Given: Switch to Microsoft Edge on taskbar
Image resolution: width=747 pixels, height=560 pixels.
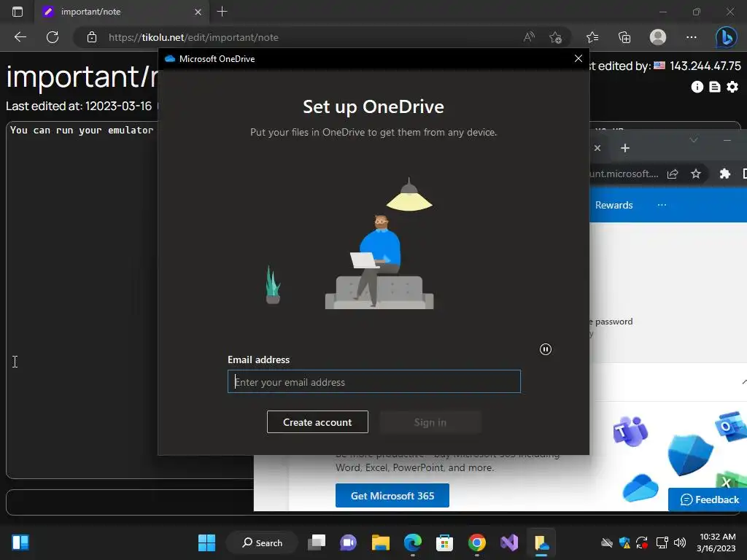Looking at the screenshot, I should pyautogui.click(x=413, y=542).
